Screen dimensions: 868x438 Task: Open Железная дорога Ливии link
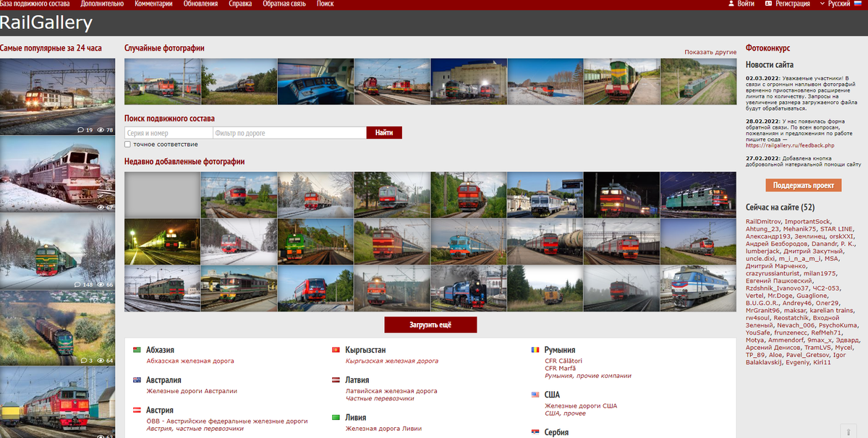(383, 429)
